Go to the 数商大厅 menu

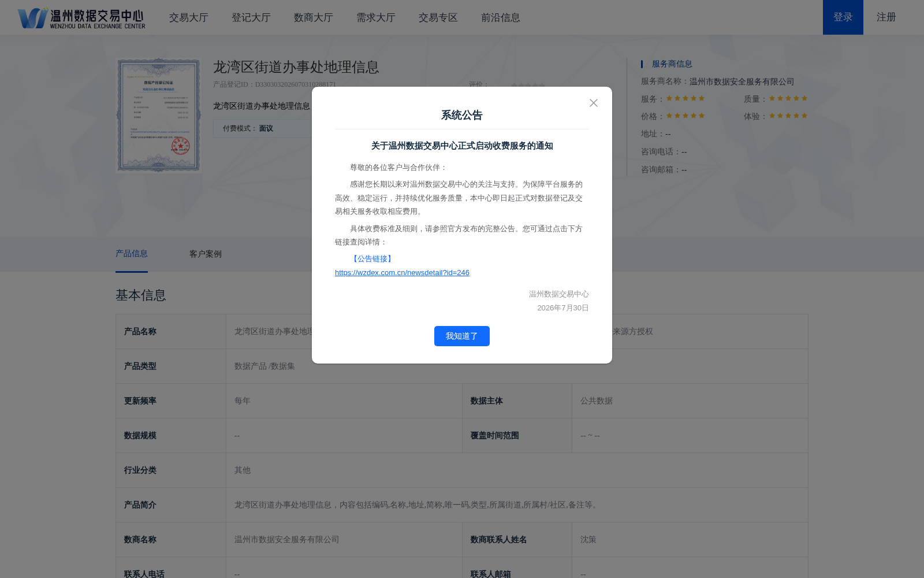point(314,17)
